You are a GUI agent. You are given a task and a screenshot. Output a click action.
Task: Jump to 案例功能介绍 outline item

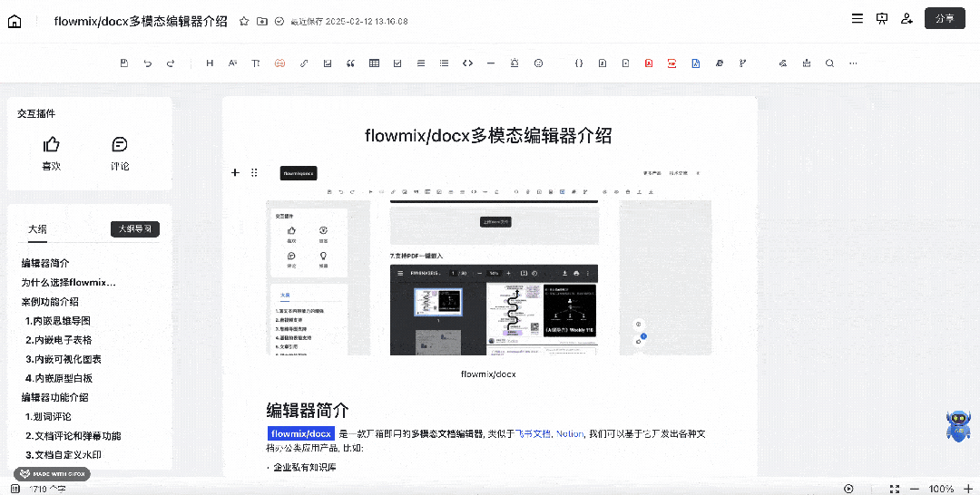point(50,302)
